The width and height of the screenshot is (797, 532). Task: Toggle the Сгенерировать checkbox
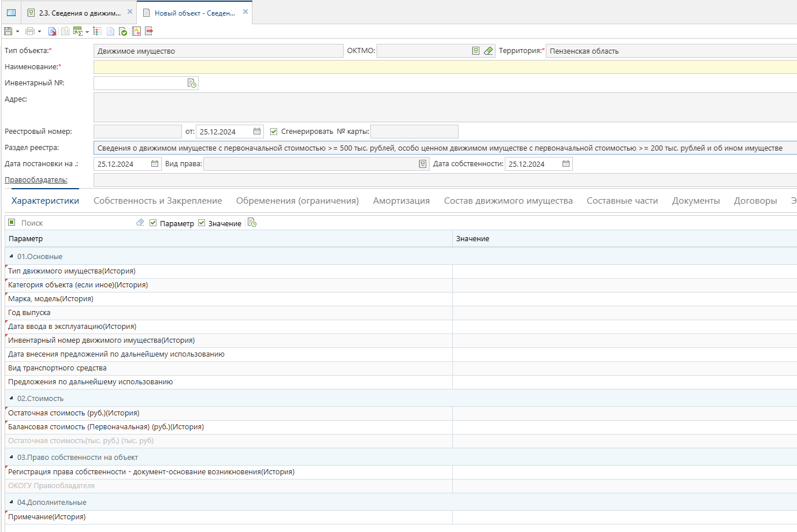tap(274, 132)
